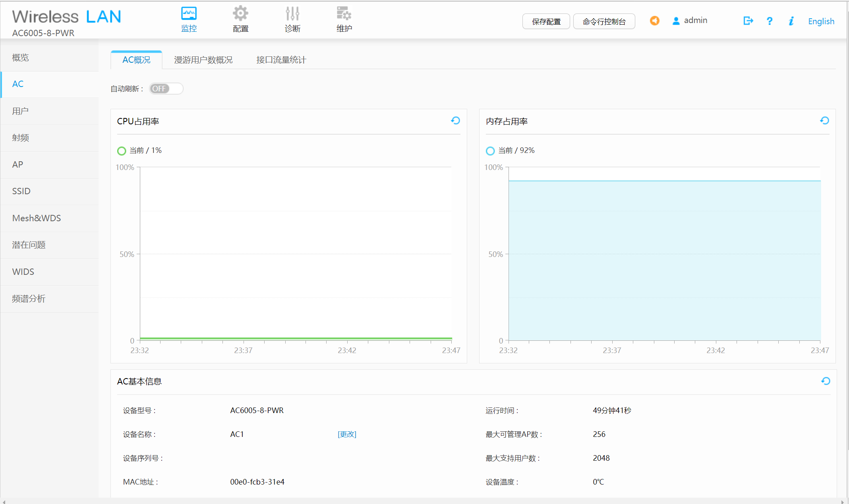Click the Wireless LAN logo

pyautogui.click(x=66, y=17)
